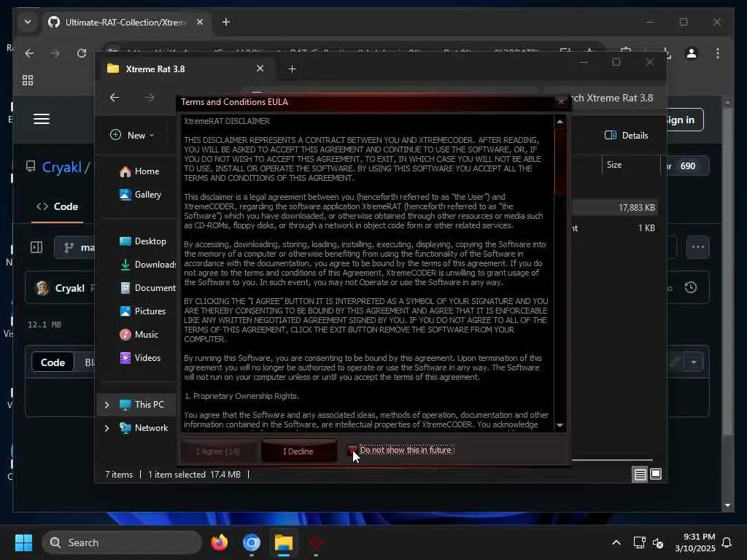The width and height of the screenshot is (747, 560).
Task: Click the disabled 'I Agree' countdown button
Action: click(x=218, y=451)
